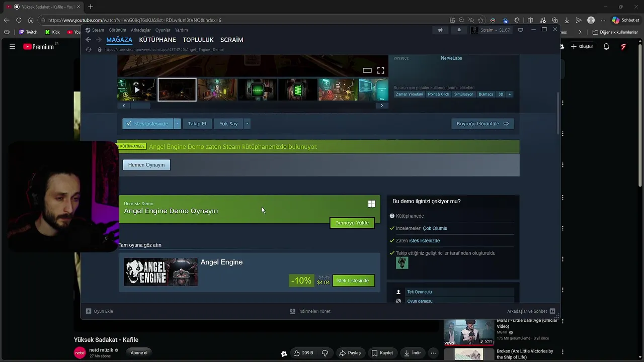Image resolution: width=644 pixels, height=362 pixels.
Task: Mute announcements via Steam megaphone icon
Action: pos(440,30)
